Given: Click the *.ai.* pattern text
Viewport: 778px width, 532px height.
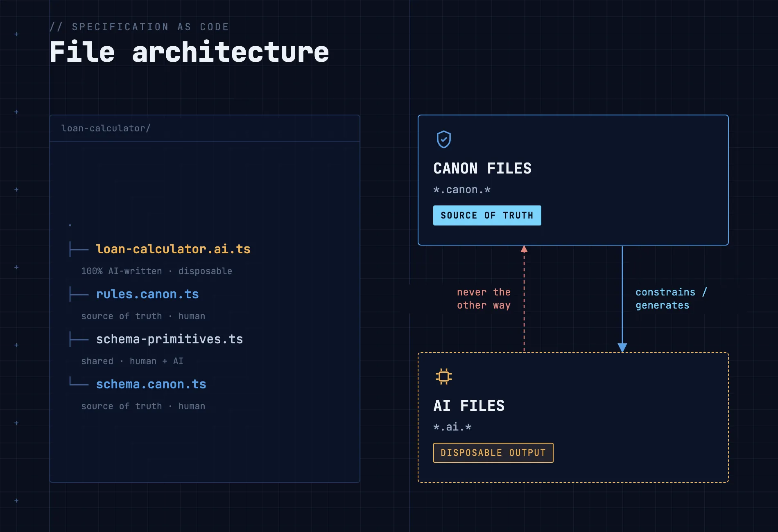Looking at the screenshot, I should [452, 427].
